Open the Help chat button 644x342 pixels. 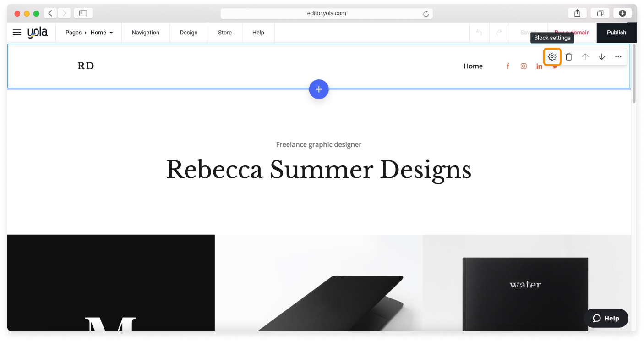[x=606, y=318]
